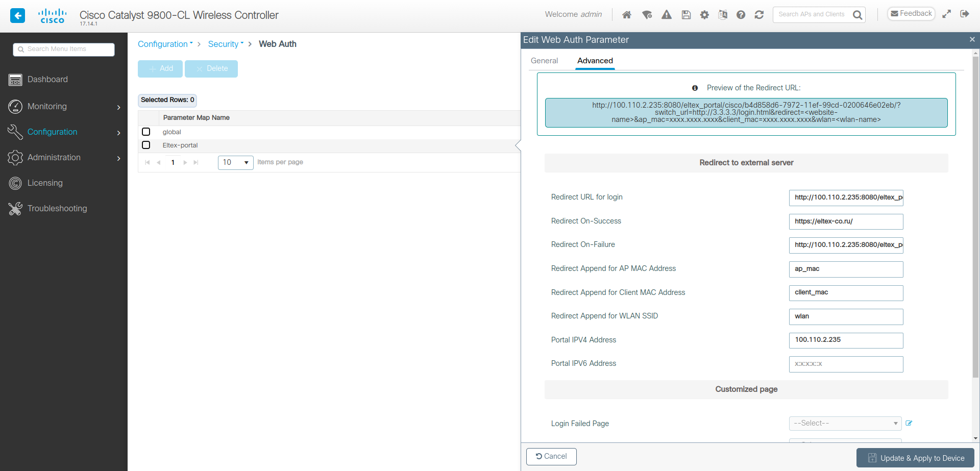The image size is (980, 471).
Task: Open the Configuration breadcrumb dropdown
Action: click(165, 44)
